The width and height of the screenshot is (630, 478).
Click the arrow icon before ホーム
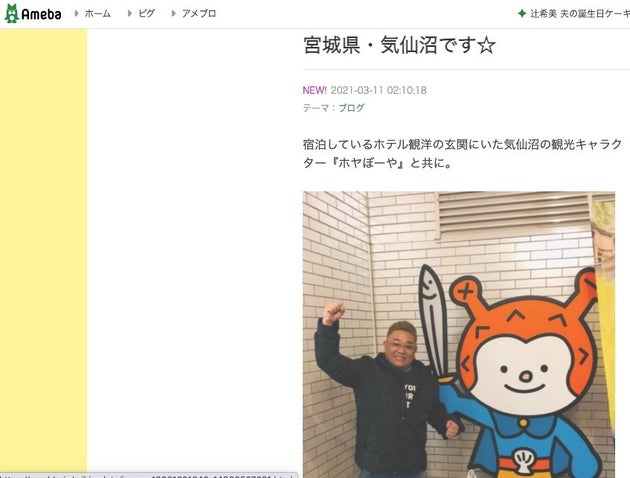coord(76,13)
